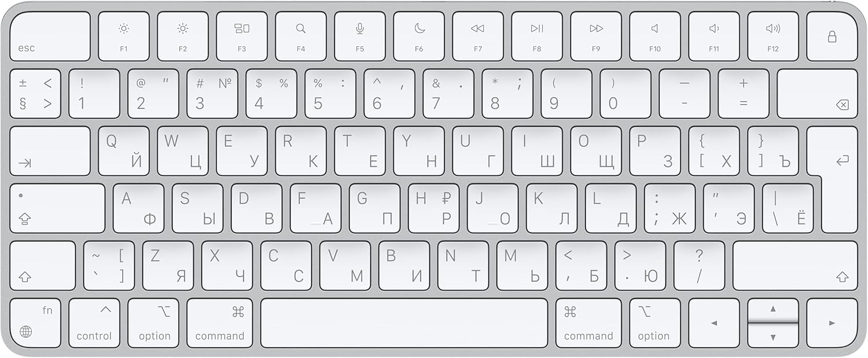The width and height of the screenshot is (868, 358).
Task: Click the left command key
Action: point(219,323)
